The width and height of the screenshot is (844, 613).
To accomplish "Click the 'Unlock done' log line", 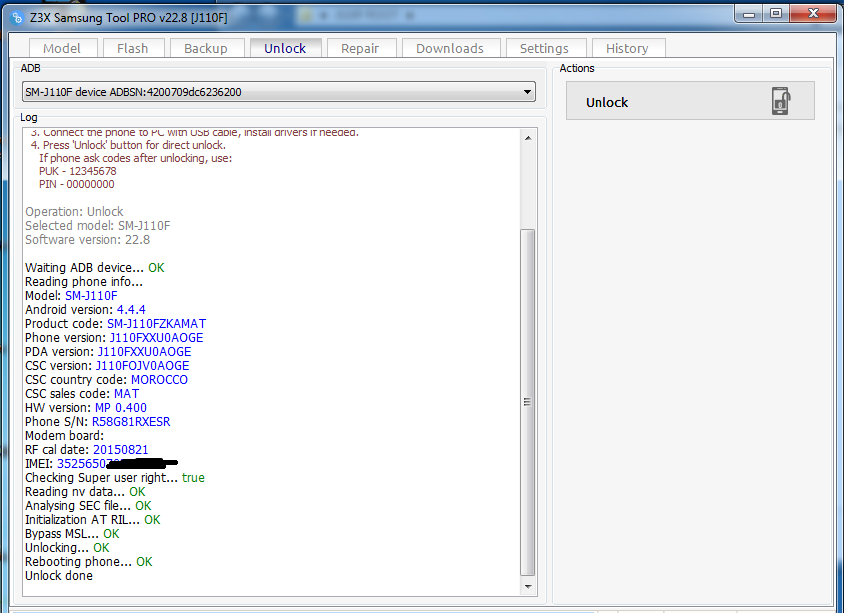I will pyautogui.click(x=59, y=575).
